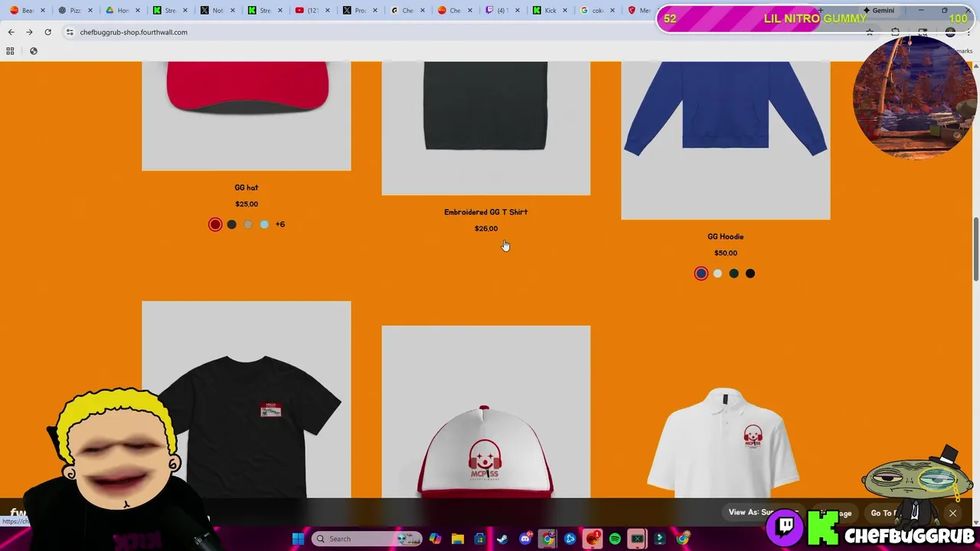Close the X 'Pro' tab
Viewport: 980px width, 551px height.
[x=375, y=10]
